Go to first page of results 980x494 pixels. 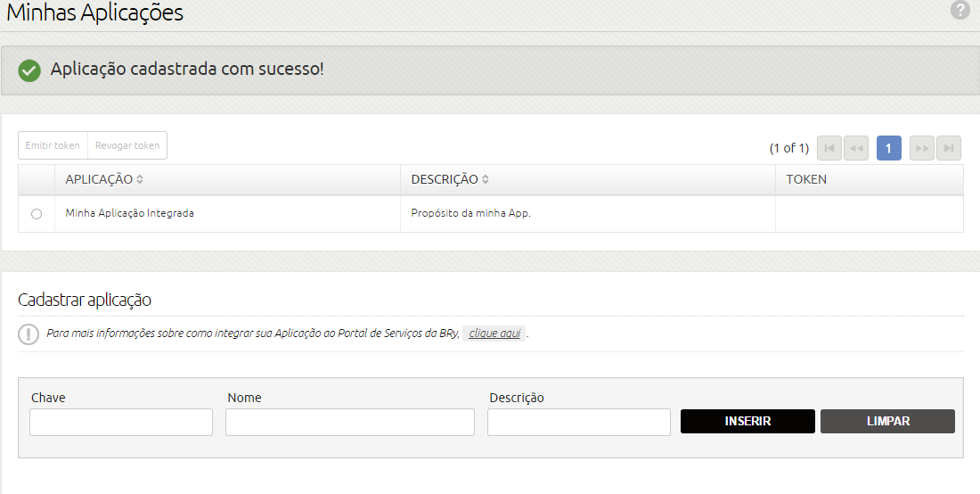click(829, 148)
